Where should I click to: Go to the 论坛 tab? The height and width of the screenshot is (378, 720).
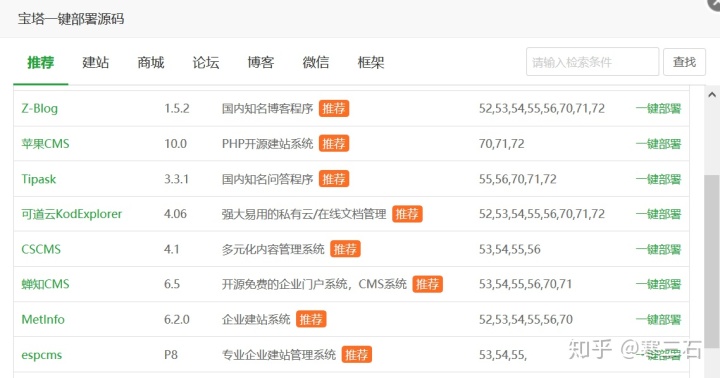pyautogui.click(x=206, y=62)
